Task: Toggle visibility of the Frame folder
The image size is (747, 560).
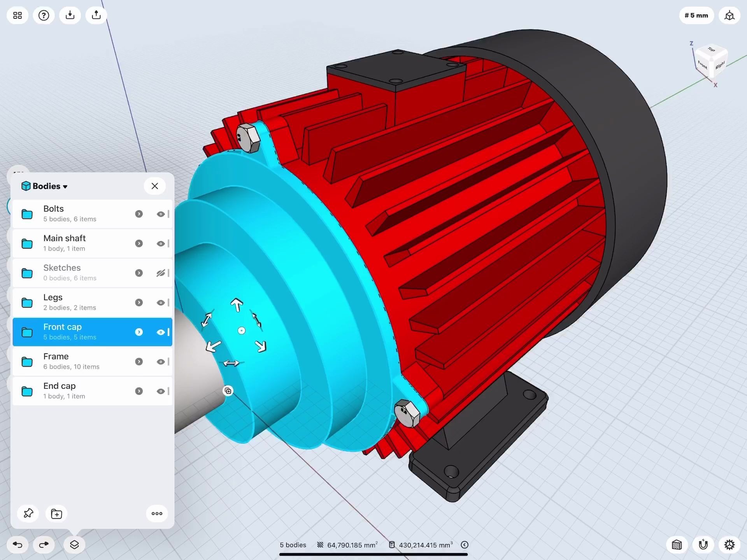Action: tap(161, 361)
